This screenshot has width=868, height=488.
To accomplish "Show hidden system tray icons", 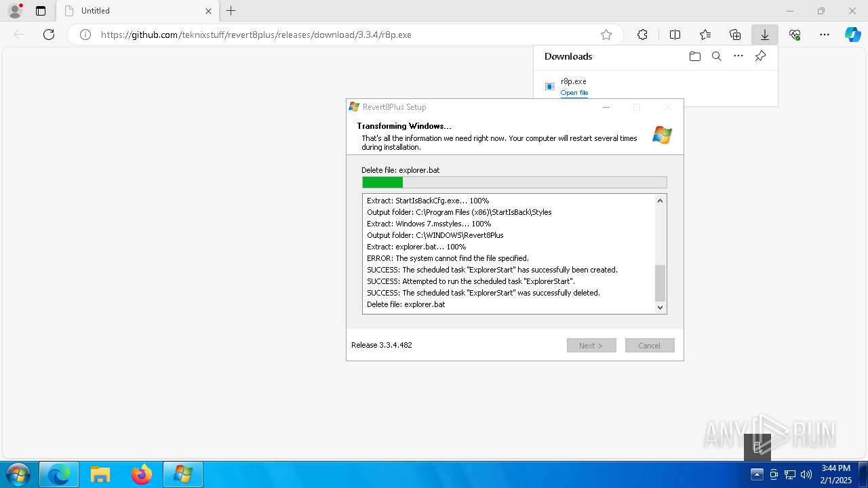I will point(757,474).
